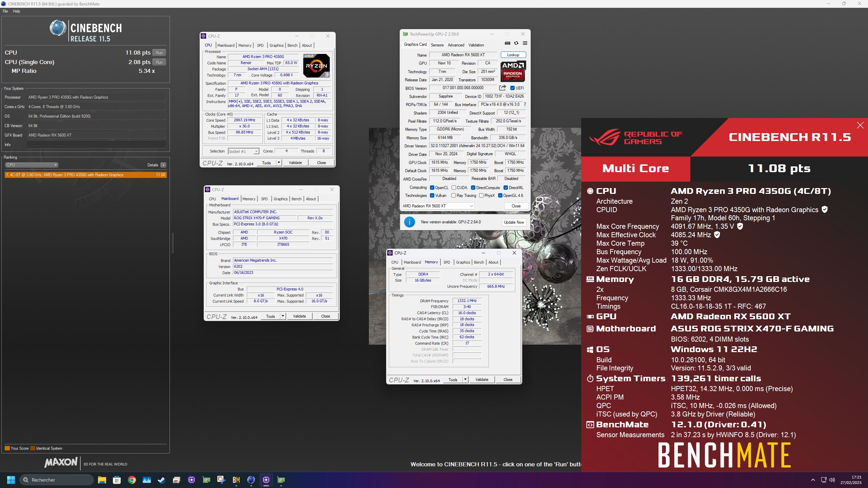
Task: Click the Ryzen 3 logo in CPU-Z
Action: pyautogui.click(x=316, y=66)
